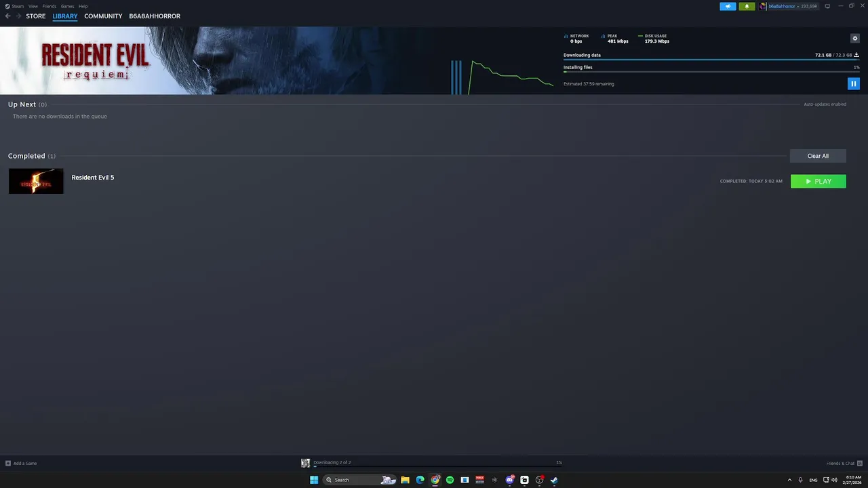Open Discord from the taskbar

click(x=509, y=480)
